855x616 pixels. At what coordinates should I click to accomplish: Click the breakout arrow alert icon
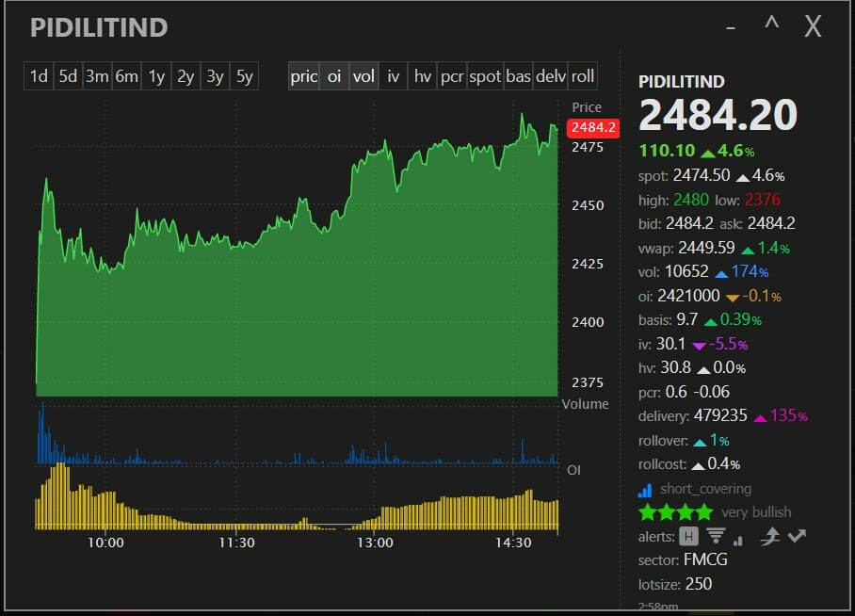(770, 537)
